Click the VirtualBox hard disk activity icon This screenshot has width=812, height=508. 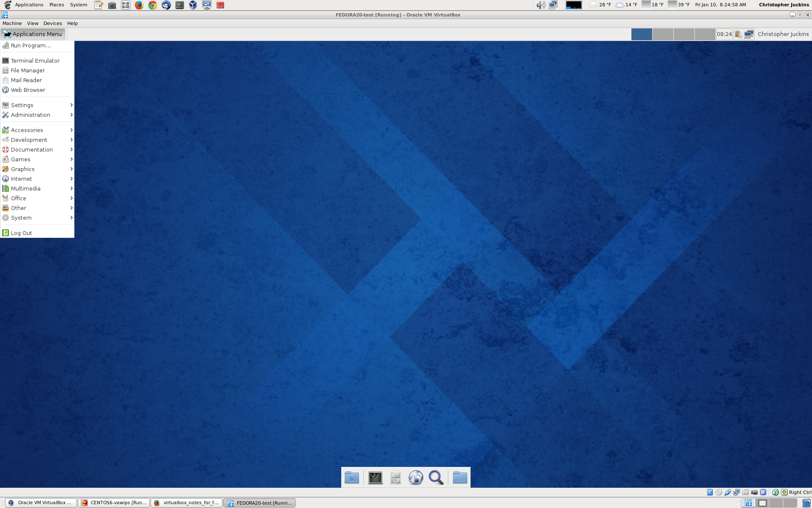[x=710, y=492]
